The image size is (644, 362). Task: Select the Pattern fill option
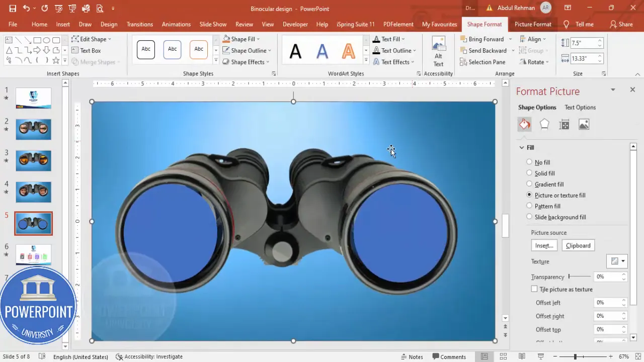pyautogui.click(x=543, y=206)
